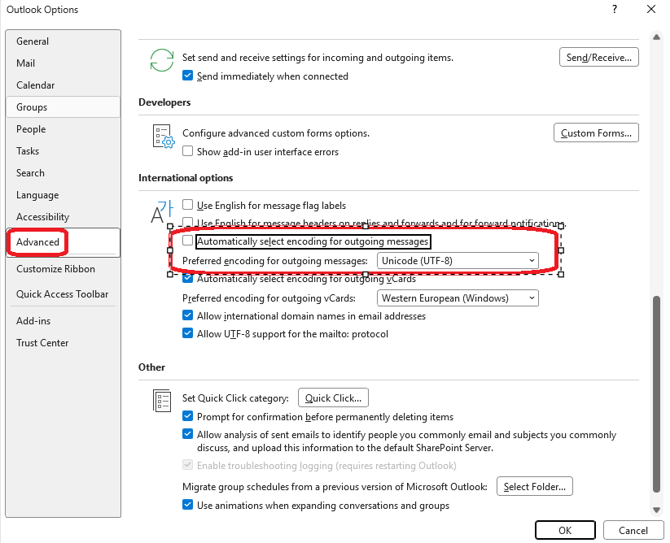Click the Send/Receive... button
This screenshot has width=670, height=543.
click(597, 58)
